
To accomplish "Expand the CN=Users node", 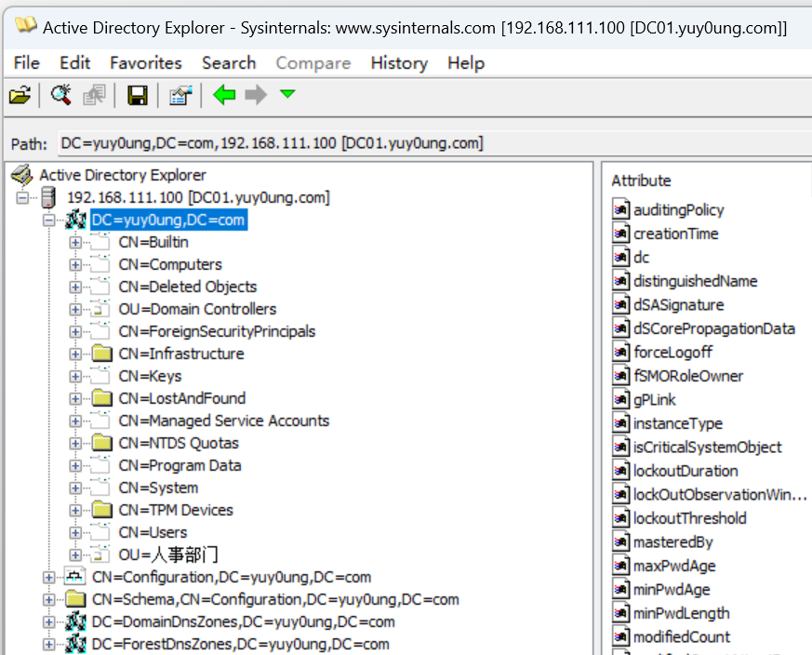I will (75, 532).
